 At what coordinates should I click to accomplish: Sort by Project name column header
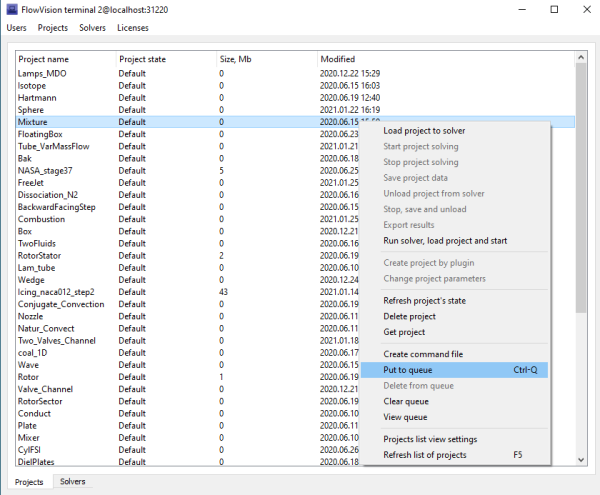(66, 59)
